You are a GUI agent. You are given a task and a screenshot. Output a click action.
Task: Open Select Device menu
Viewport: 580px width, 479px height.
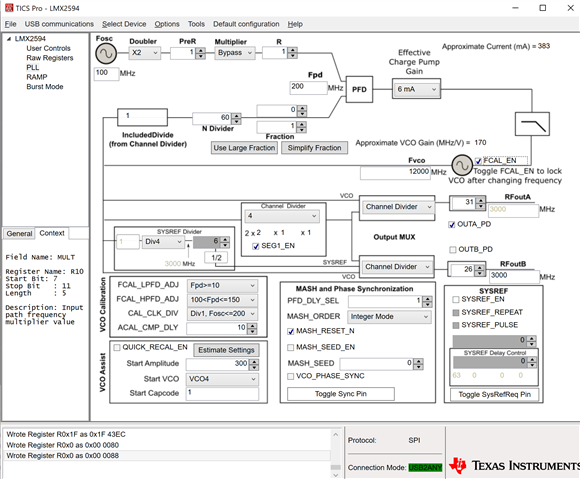pyautogui.click(x=124, y=24)
